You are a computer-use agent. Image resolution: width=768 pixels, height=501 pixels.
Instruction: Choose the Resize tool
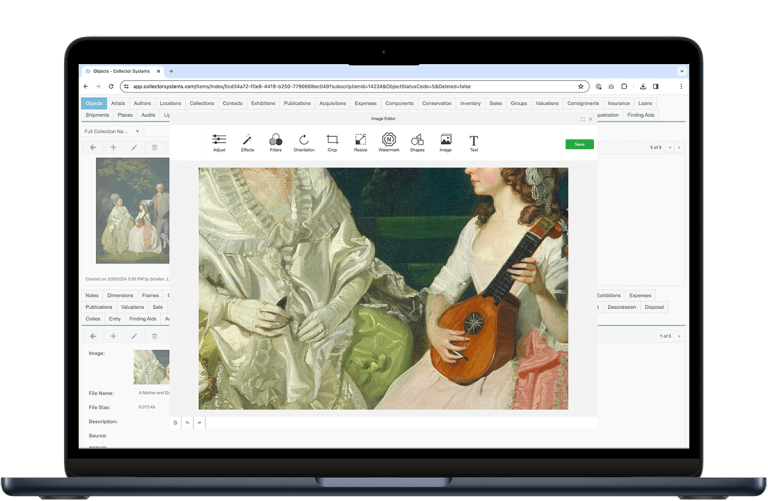point(360,141)
